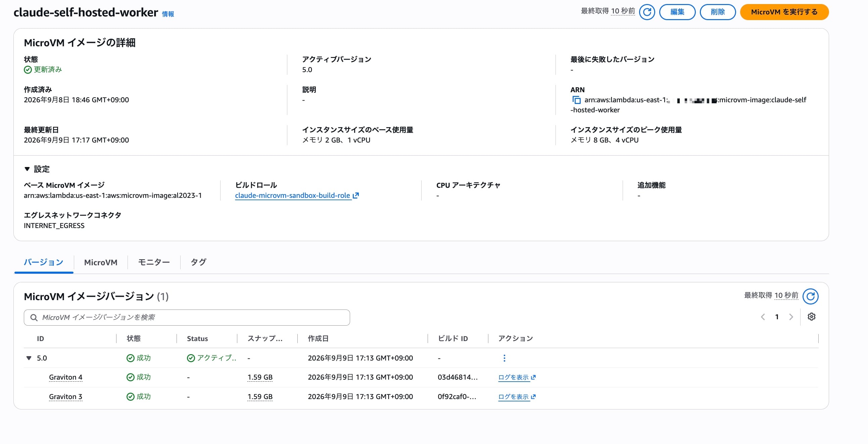The height and width of the screenshot is (444, 868).
Task: Click the アクション column header
Action: 516,339
